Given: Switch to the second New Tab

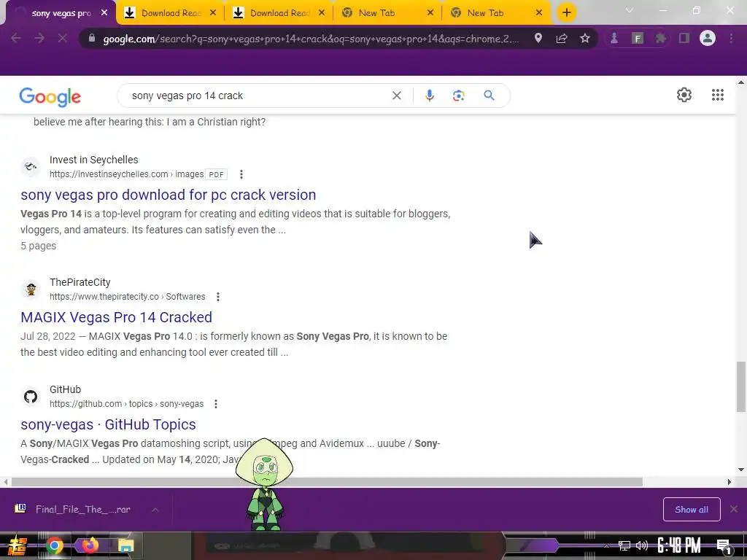Looking at the screenshot, I should tap(489, 13).
